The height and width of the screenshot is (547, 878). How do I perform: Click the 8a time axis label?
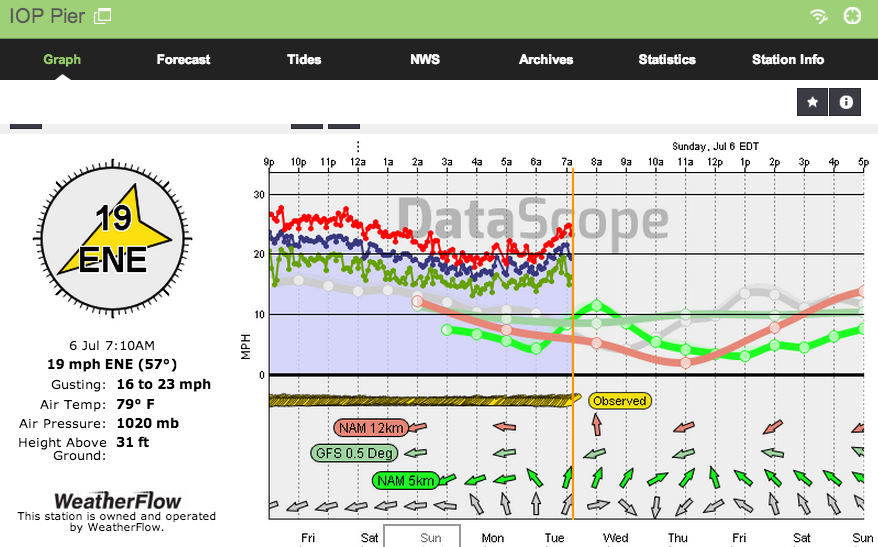coord(596,162)
